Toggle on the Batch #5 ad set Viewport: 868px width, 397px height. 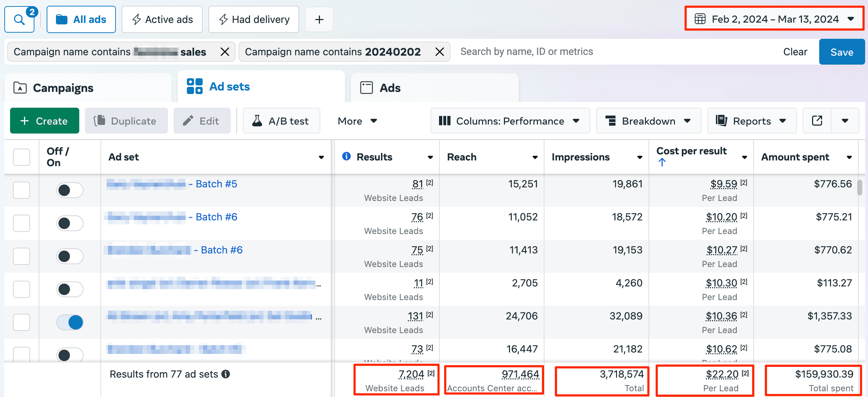coord(70,190)
